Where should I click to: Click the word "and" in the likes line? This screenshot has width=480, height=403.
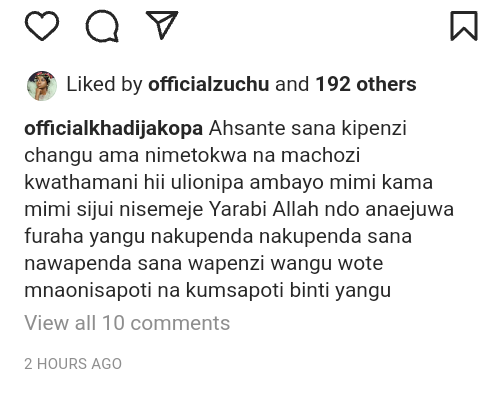[x=292, y=84]
